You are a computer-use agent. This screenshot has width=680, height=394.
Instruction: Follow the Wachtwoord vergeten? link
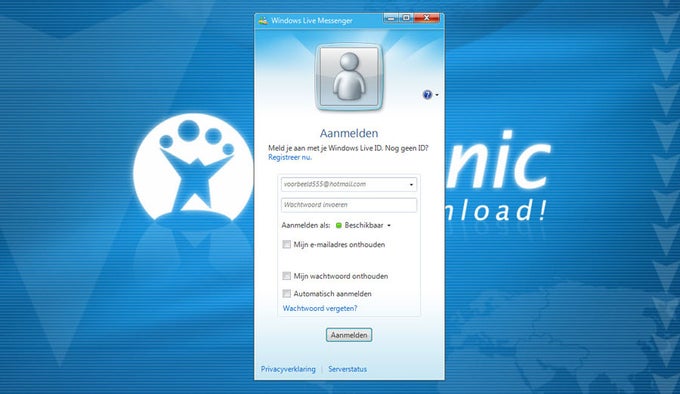pyautogui.click(x=320, y=308)
